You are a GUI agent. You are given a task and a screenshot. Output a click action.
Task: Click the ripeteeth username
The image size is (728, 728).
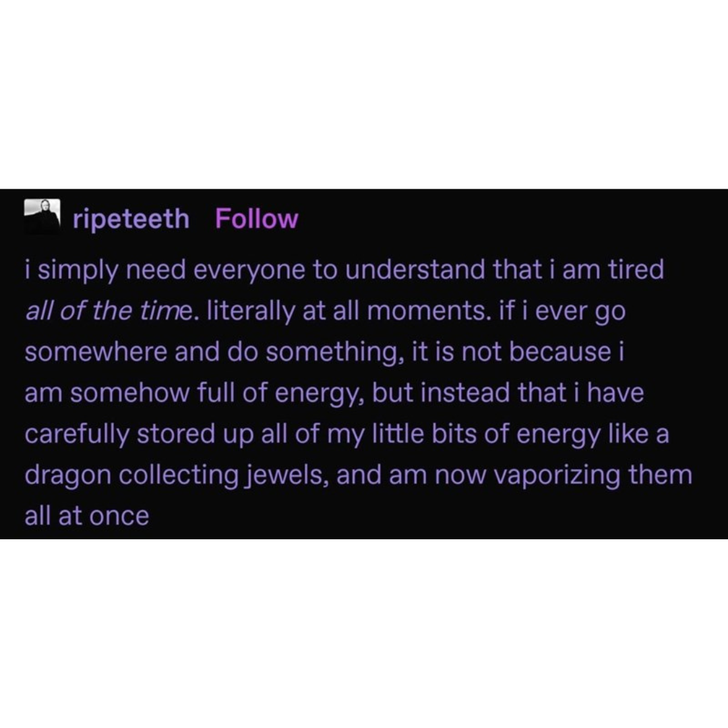(x=131, y=219)
